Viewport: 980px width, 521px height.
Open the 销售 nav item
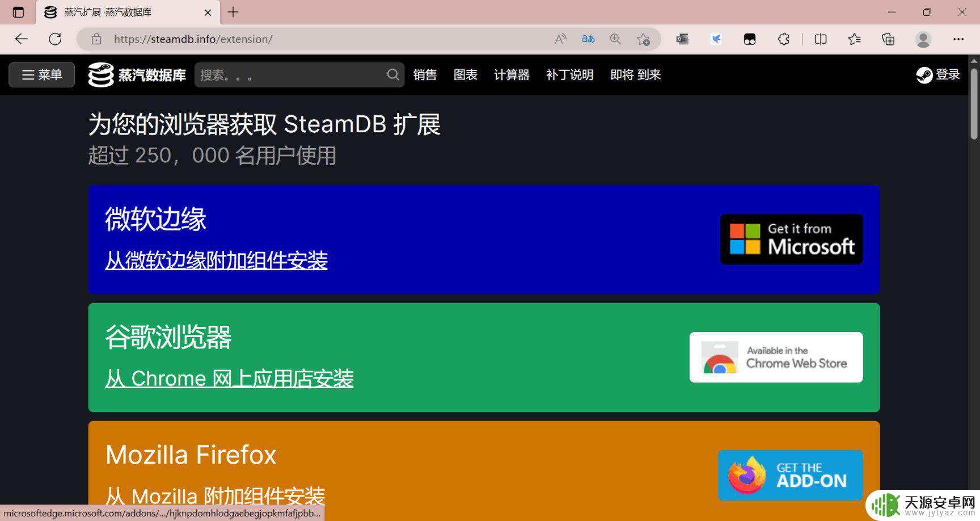pos(425,75)
